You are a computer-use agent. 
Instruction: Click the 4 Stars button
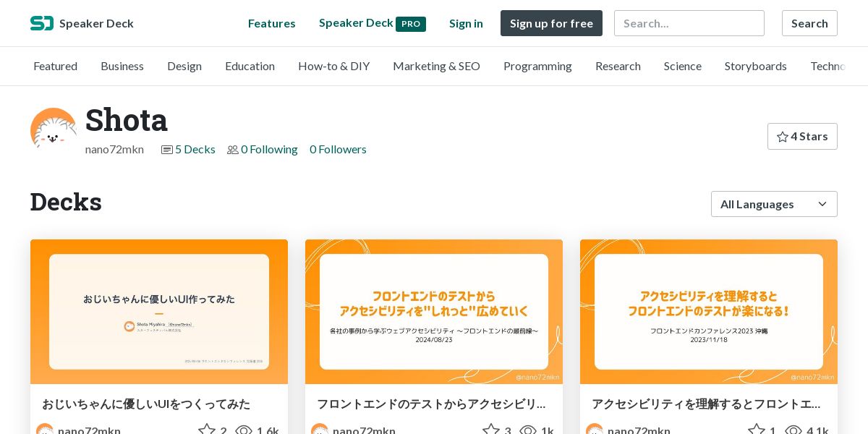(802, 137)
